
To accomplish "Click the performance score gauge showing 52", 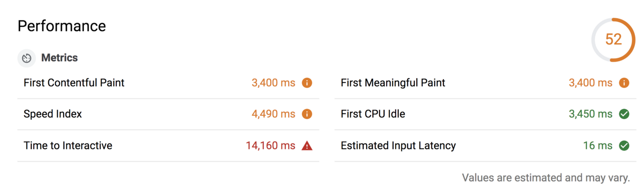I will click(613, 39).
